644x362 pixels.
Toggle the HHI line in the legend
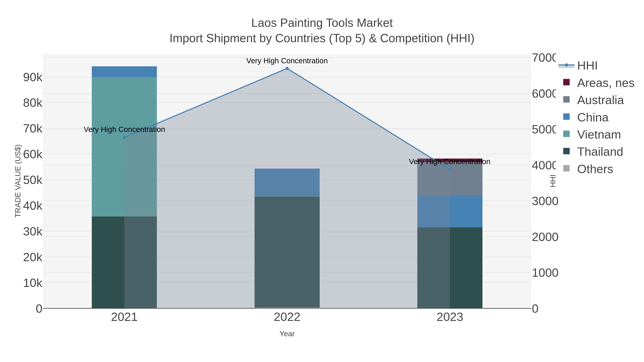[x=578, y=65]
